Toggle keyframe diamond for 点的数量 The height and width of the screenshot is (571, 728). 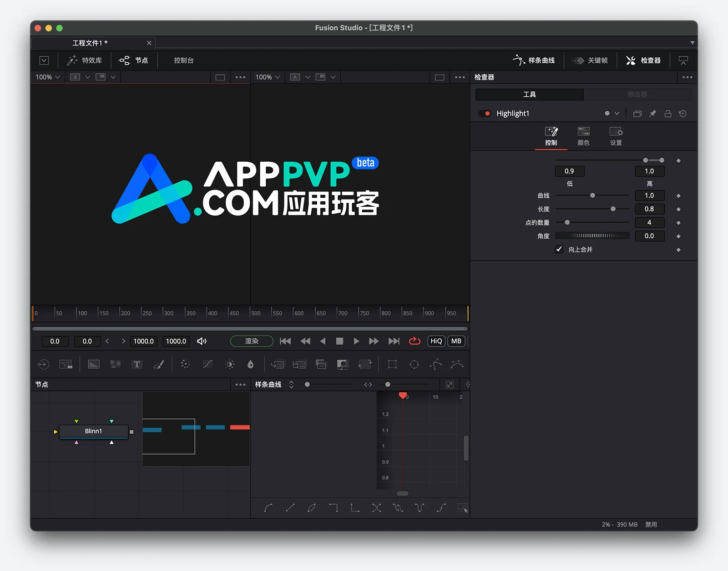(678, 223)
